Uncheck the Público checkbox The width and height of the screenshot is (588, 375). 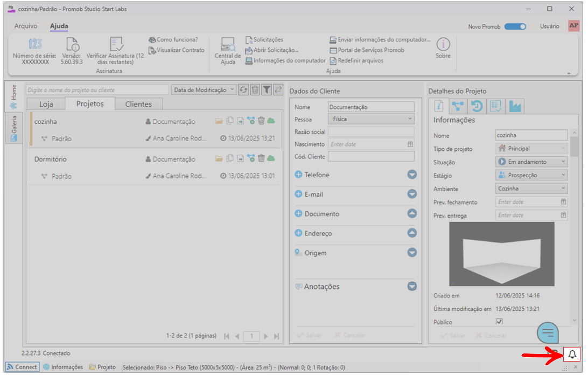pos(499,322)
